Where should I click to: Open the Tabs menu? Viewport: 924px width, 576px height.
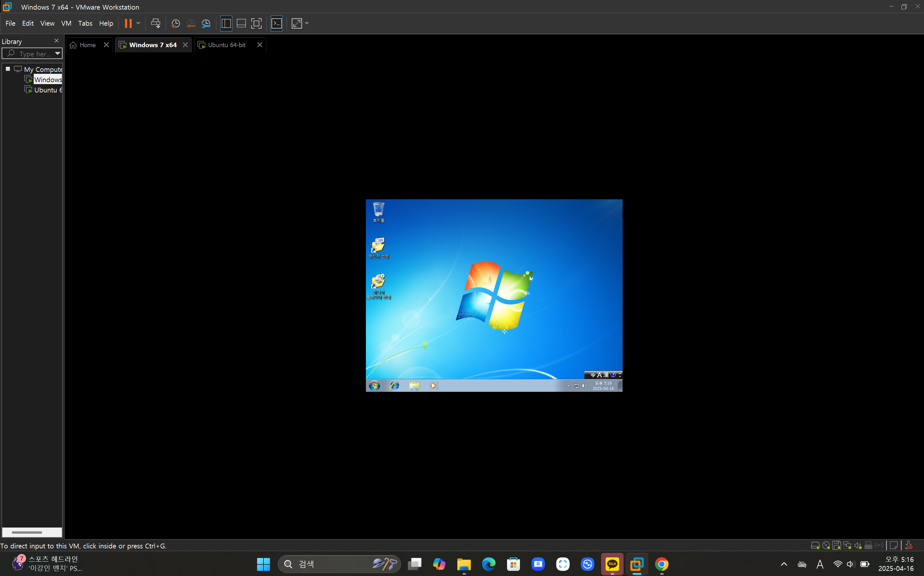point(85,23)
